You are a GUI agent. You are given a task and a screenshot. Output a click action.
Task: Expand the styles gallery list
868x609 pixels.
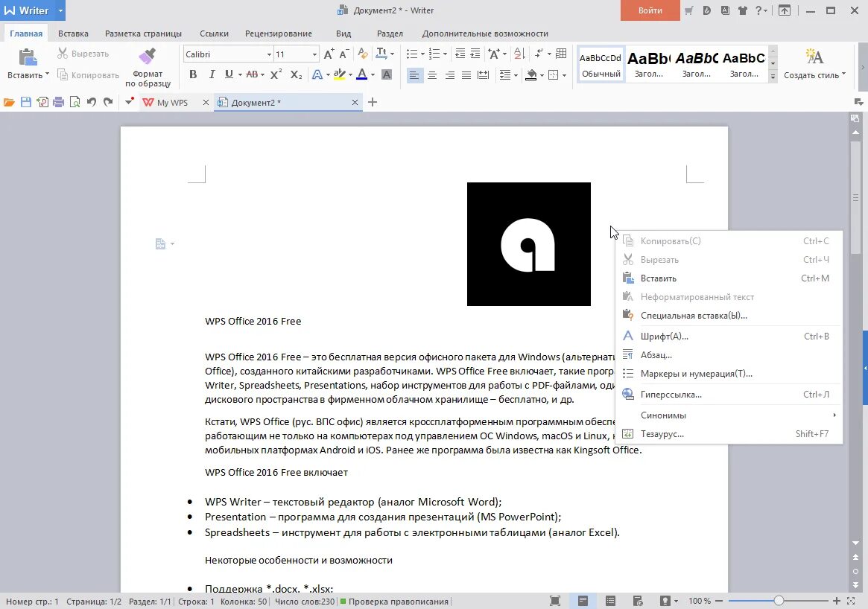coord(773,77)
